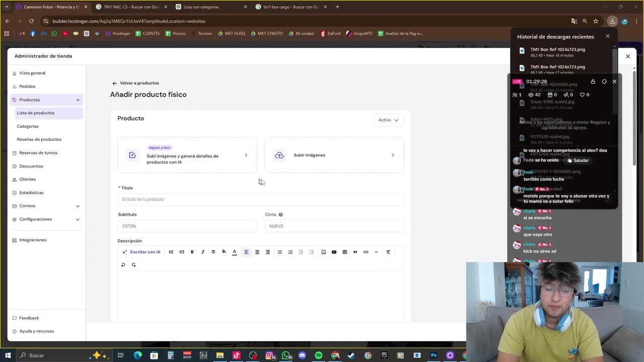
Task: Open Photoshop from the taskbar
Action: pyautogui.click(x=434, y=355)
